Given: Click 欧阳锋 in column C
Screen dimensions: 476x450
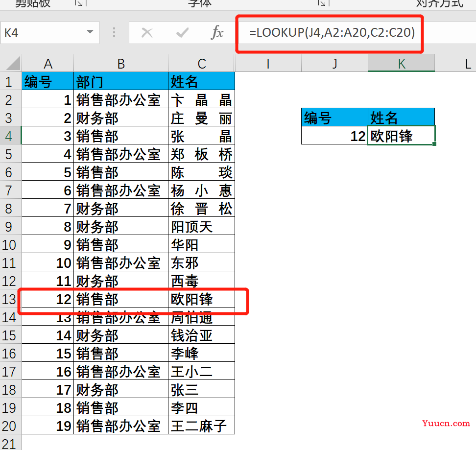Looking at the screenshot, I should pyautogui.click(x=202, y=299).
